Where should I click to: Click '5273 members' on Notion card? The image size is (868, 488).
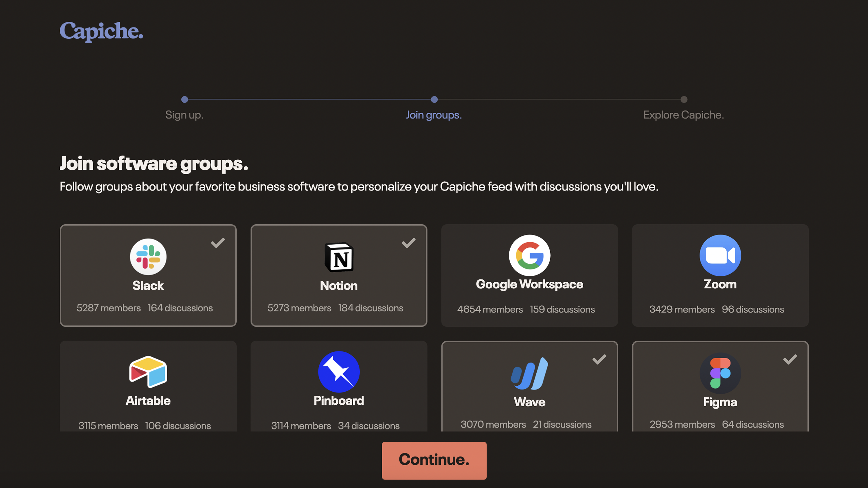299,308
